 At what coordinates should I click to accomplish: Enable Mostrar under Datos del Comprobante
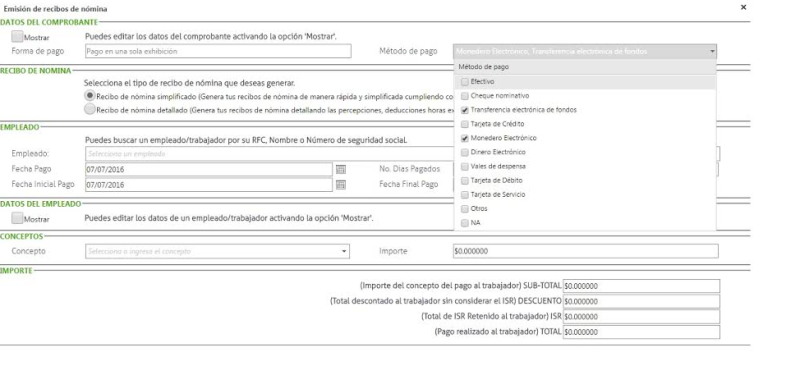[x=17, y=37]
